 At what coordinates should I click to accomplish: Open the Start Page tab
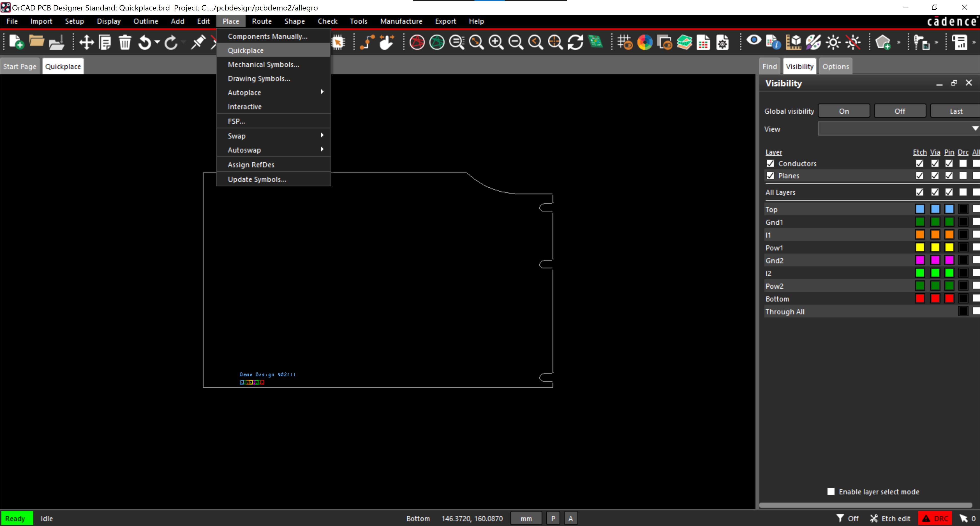[x=20, y=67]
